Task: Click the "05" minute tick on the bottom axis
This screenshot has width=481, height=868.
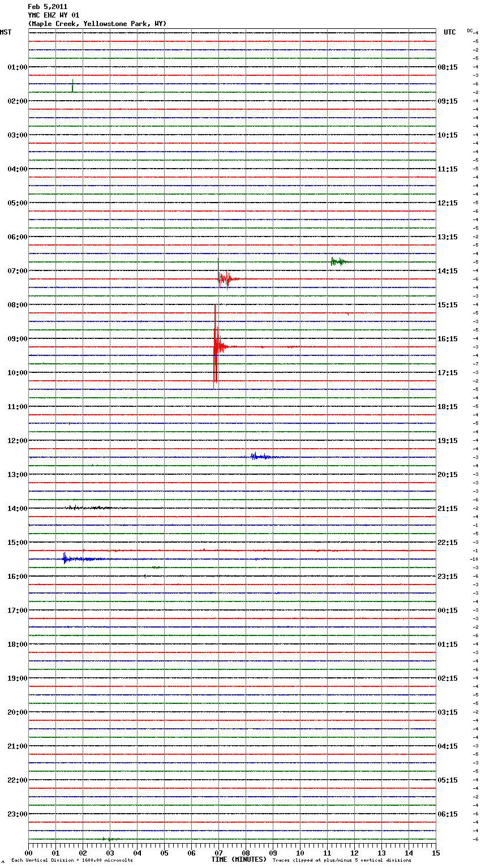Action: [x=164, y=853]
